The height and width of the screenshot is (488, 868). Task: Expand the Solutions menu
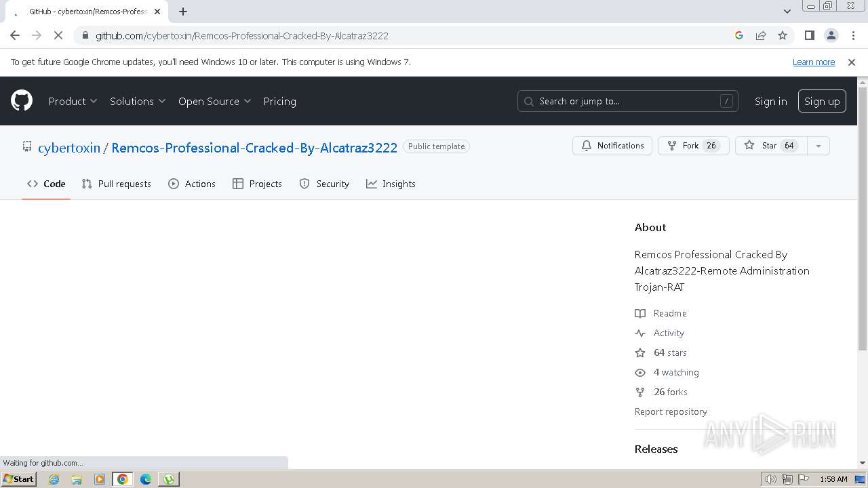138,101
